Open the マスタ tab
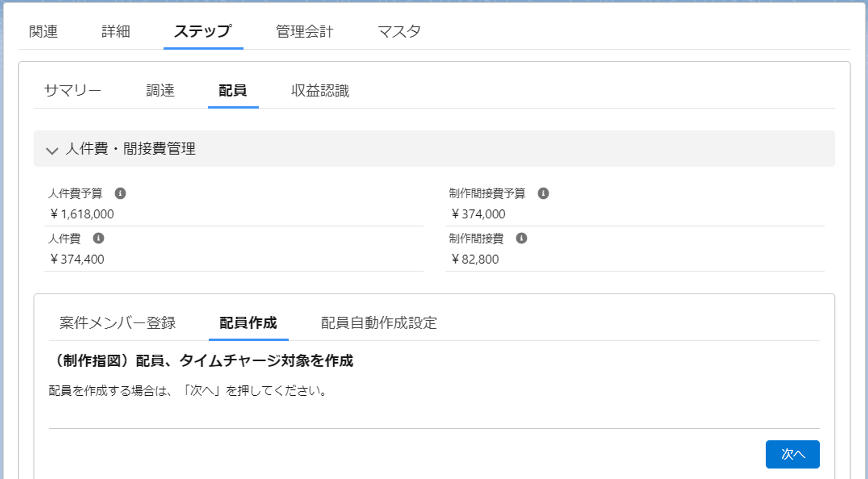This screenshot has height=479, width=868. pos(399,31)
